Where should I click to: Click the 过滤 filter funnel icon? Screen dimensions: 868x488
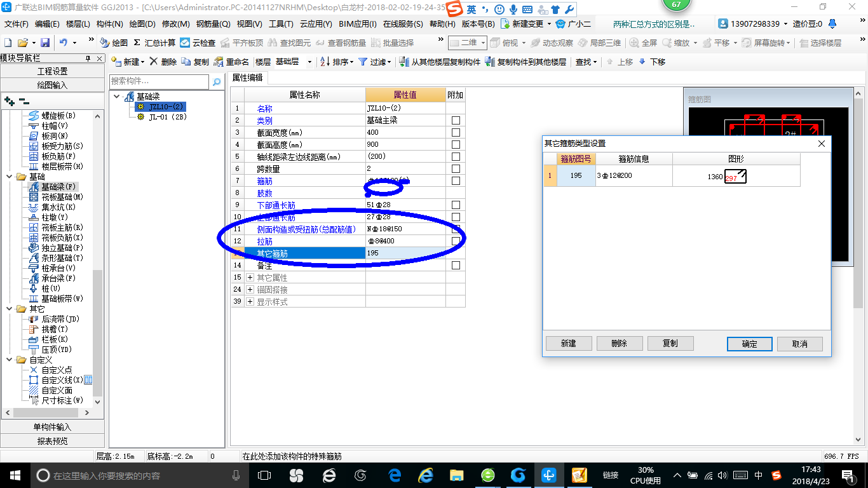click(363, 62)
